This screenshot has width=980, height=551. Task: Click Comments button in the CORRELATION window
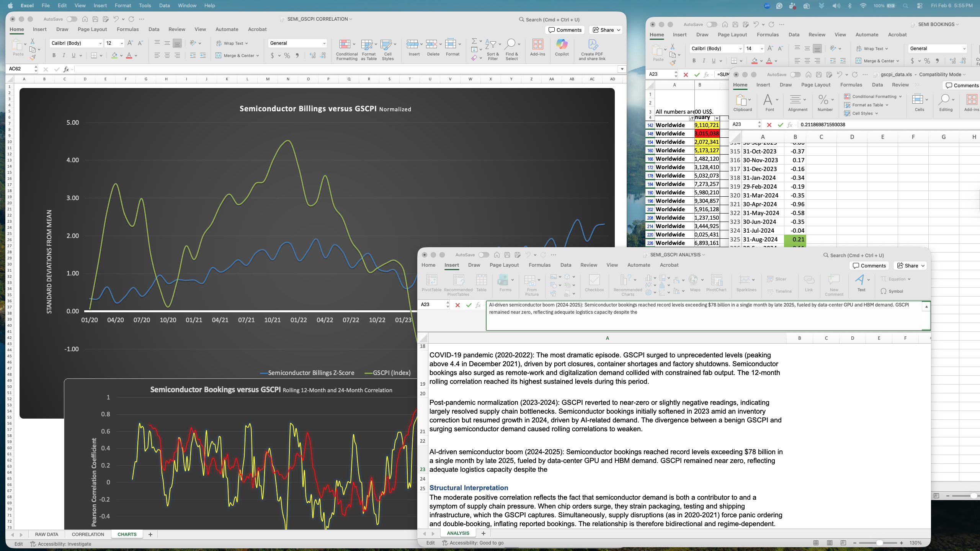(565, 30)
